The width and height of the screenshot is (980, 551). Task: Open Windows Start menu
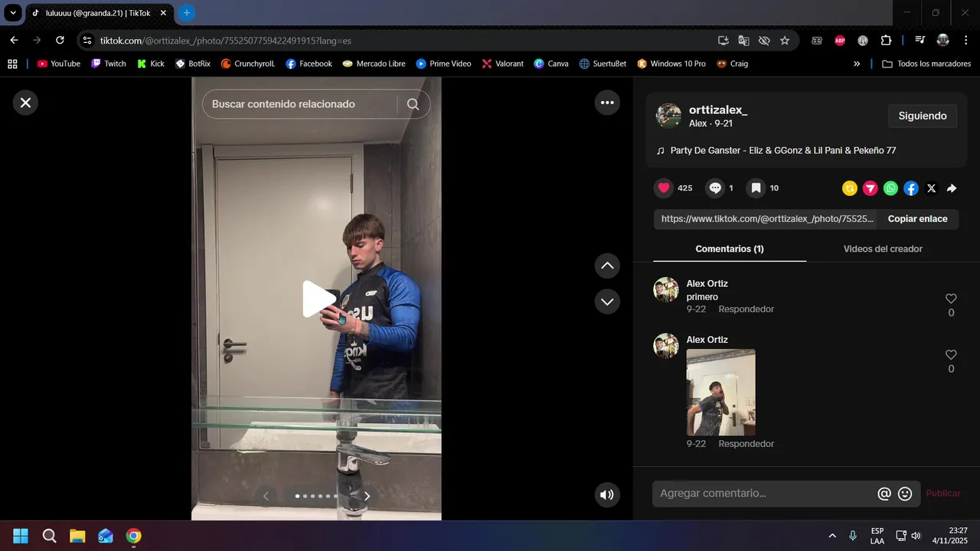(x=21, y=536)
